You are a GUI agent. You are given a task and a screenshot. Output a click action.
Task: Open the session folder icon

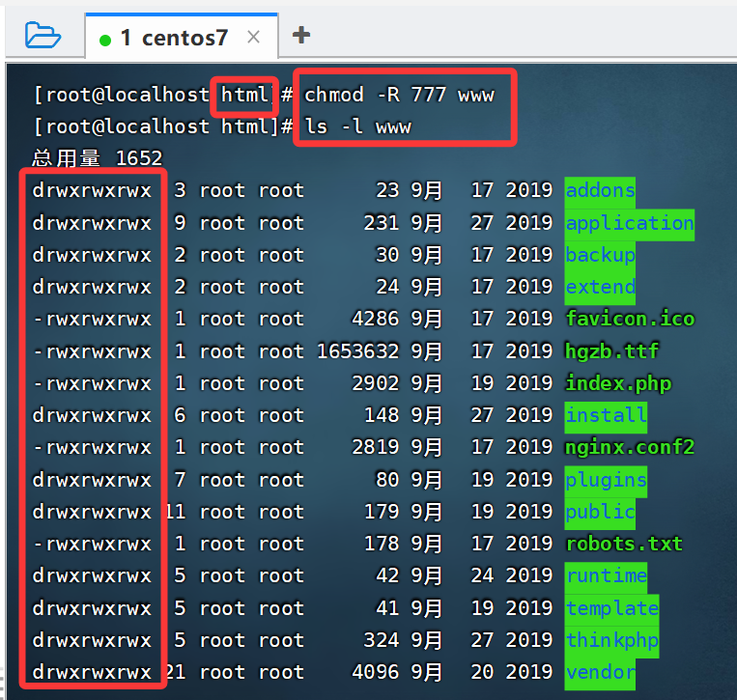[43, 35]
